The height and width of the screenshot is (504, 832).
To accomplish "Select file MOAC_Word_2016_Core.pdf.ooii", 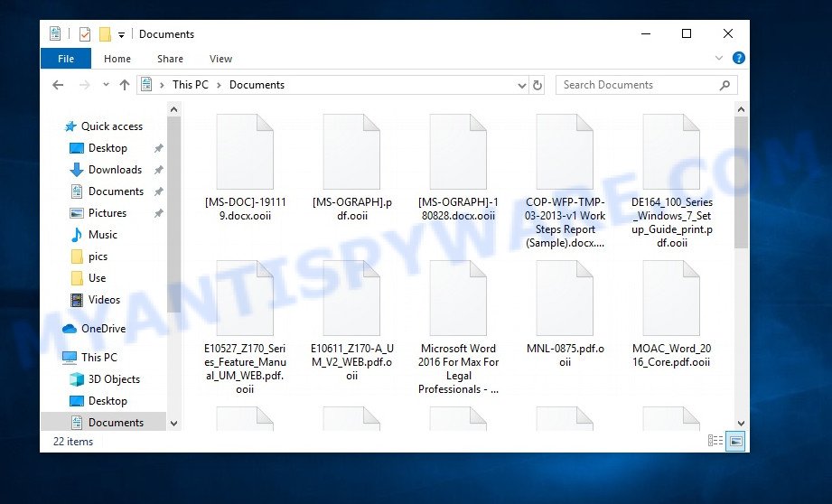I will click(x=672, y=314).
